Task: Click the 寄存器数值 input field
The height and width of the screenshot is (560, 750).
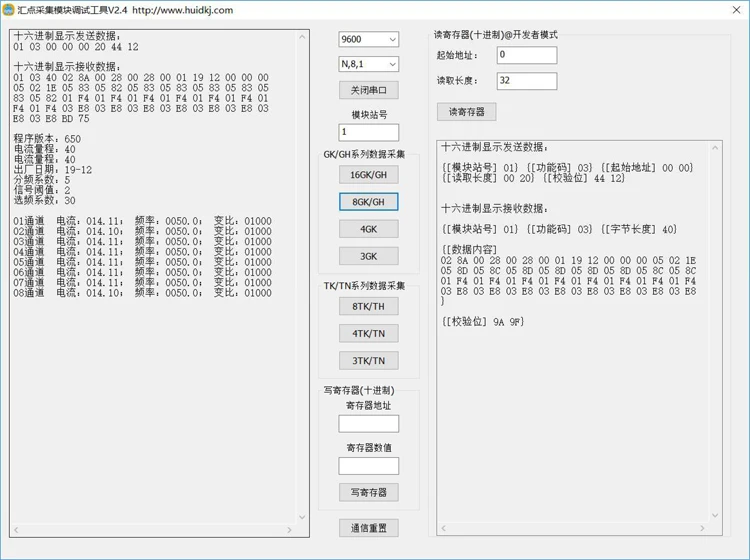Action: click(x=368, y=466)
